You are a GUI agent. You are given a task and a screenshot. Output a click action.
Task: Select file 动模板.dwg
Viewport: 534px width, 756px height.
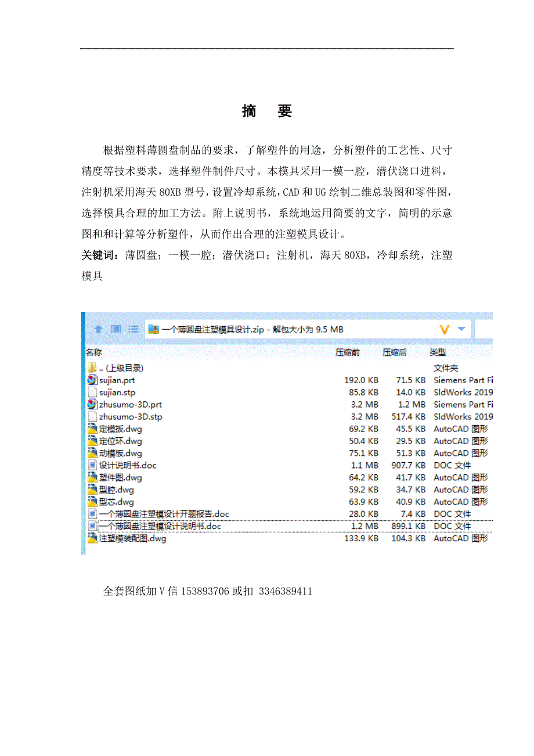121,453
